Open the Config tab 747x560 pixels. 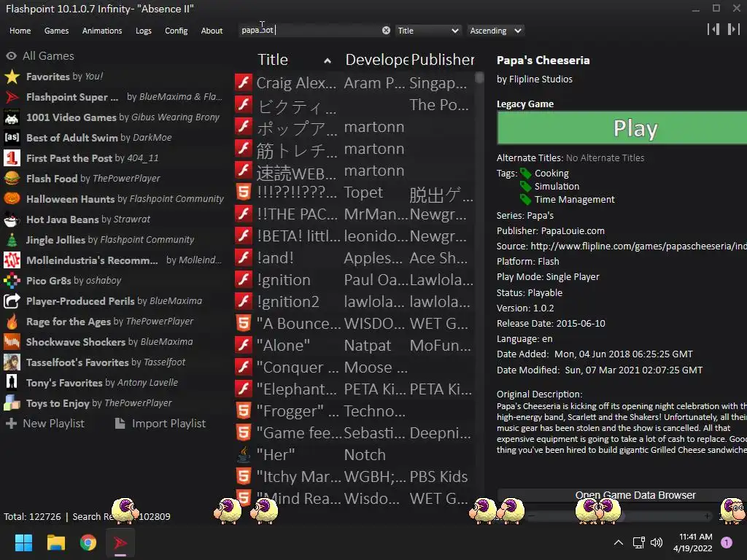pos(177,31)
